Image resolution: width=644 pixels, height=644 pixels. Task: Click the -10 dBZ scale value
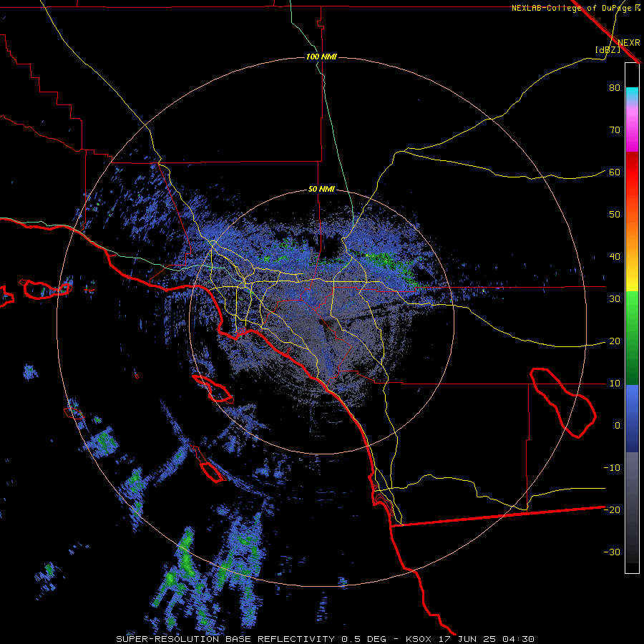coord(612,468)
